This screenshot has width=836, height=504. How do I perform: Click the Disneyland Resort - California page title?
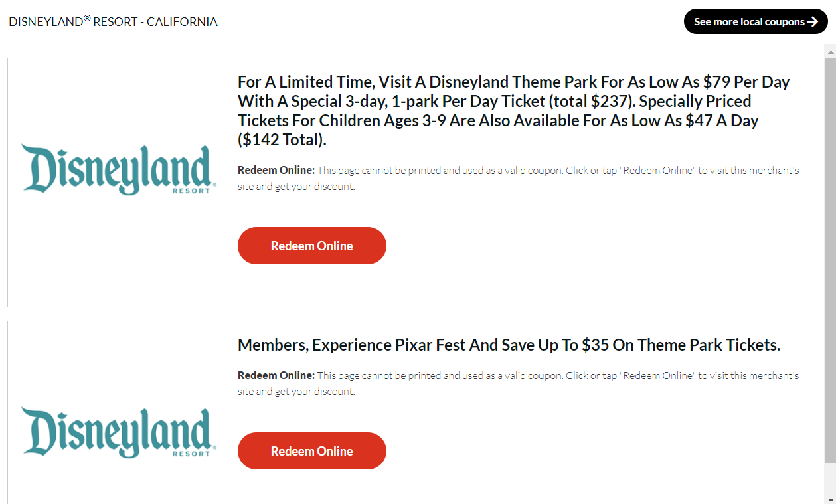pos(113,22)
